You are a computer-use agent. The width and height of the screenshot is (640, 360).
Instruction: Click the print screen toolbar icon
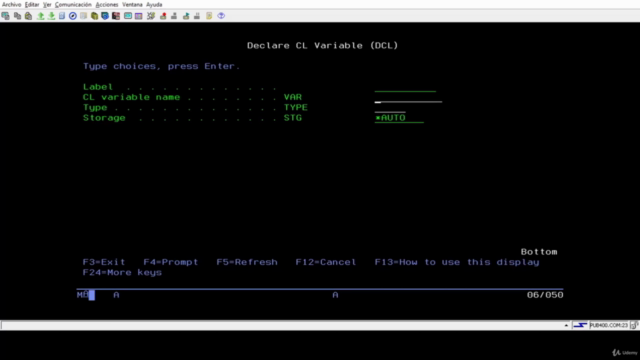(6, 16)
